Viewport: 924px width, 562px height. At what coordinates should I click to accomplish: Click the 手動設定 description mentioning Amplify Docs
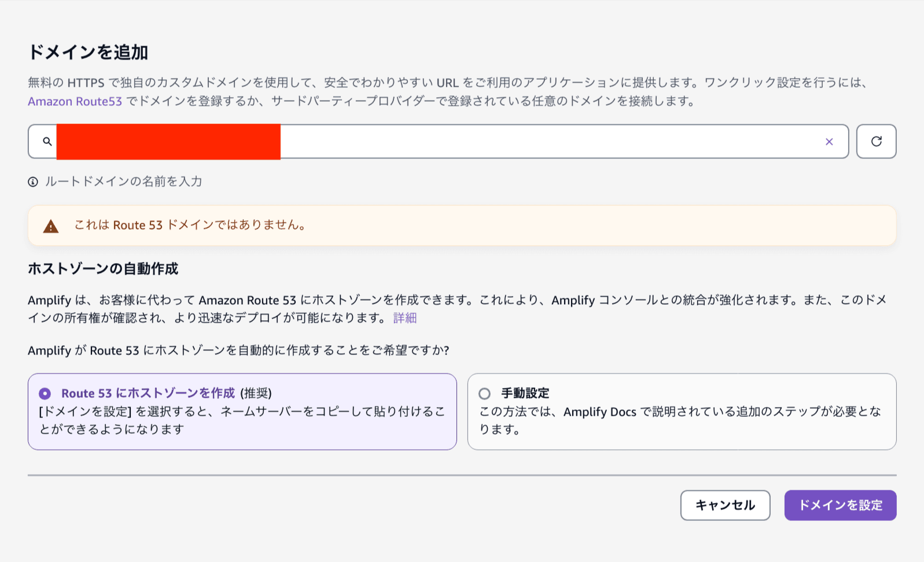680,420
